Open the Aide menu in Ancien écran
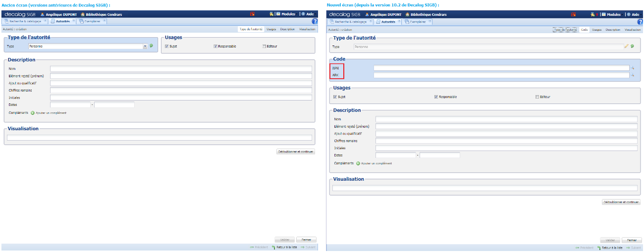Screen dimensions: 644x252 pyautogui.click(x=310, y=14)
